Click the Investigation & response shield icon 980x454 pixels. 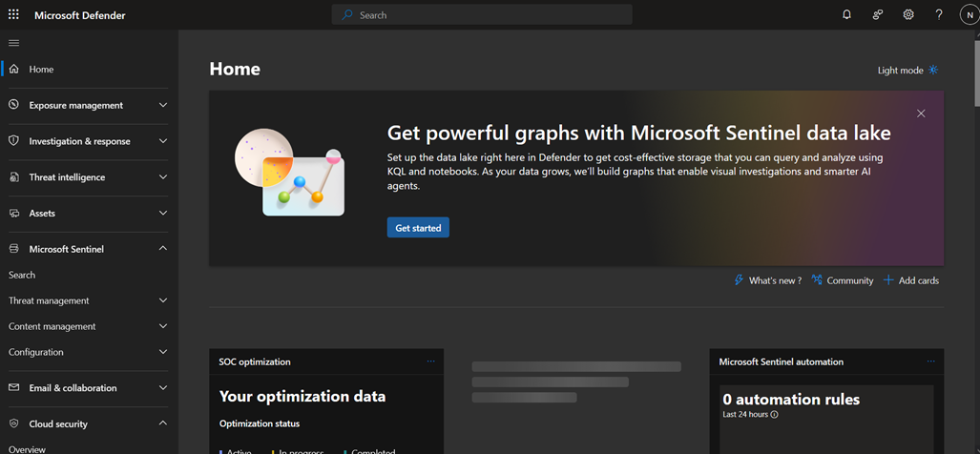13,141
